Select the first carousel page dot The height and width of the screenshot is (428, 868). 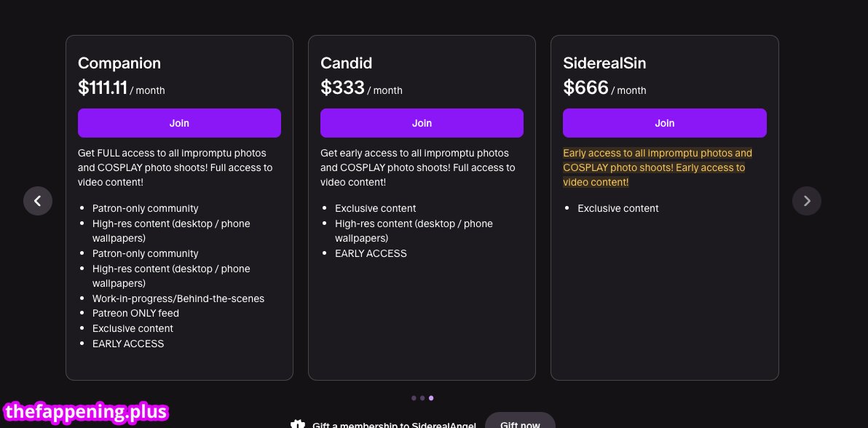tap(414, 398)
